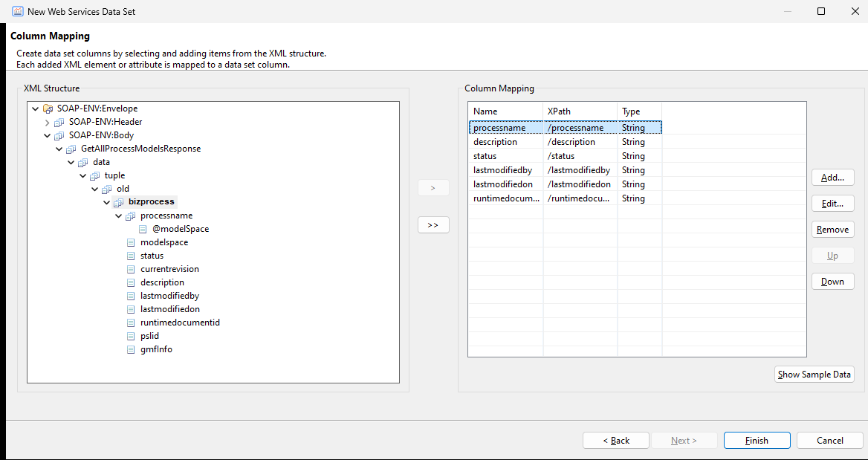Click the gmfInfo element icon
The image size is (868, 460).
131,349
